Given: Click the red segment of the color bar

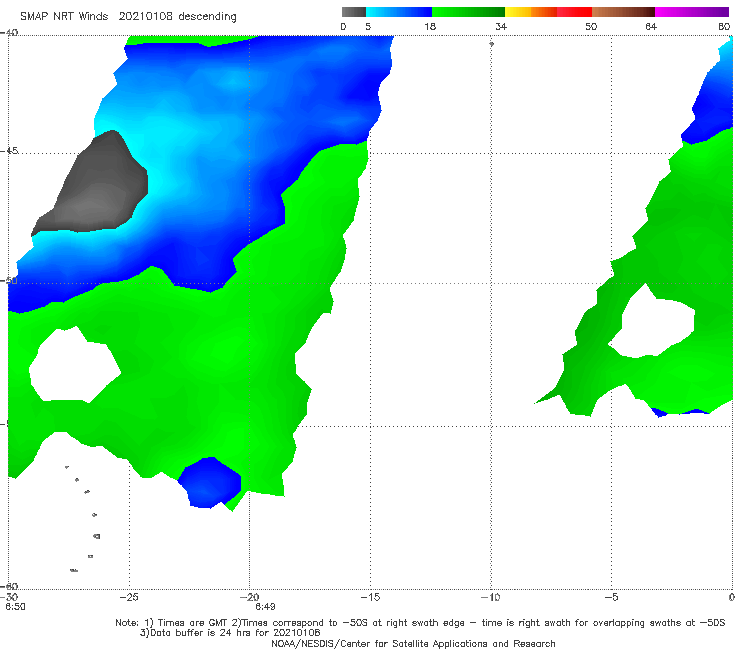Looking at the screenshot, I should tap(574, 12).
